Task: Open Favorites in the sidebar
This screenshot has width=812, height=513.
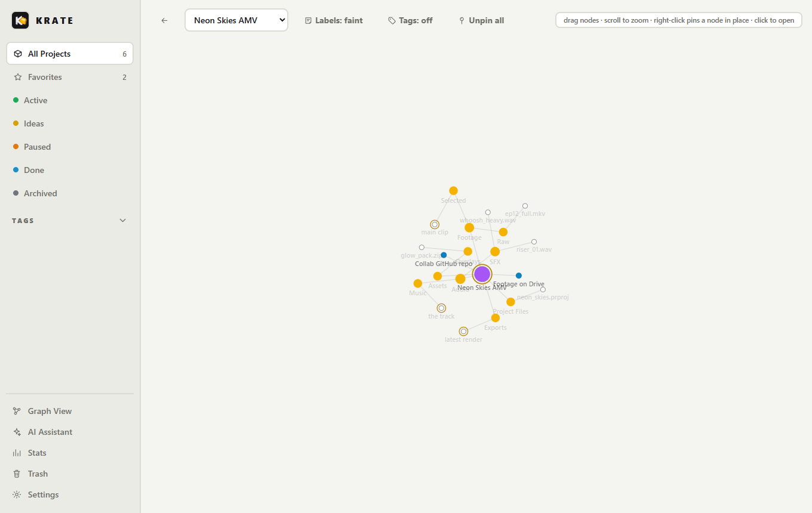Action: tap(70, 77)
